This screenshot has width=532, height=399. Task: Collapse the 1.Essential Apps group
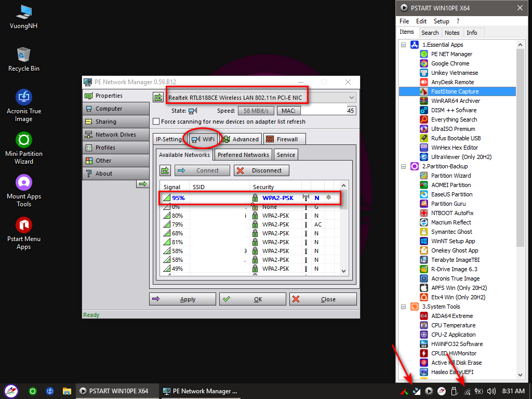click(403, 45)
